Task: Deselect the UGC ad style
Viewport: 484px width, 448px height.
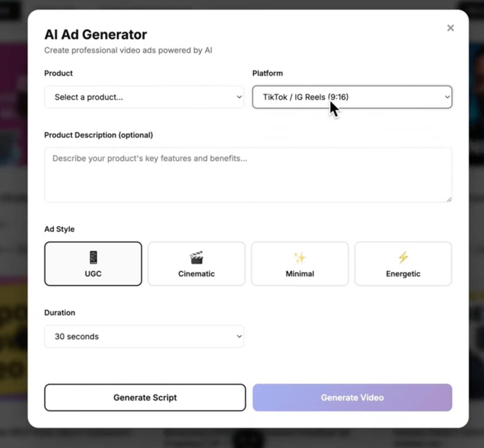Action: point(93,264)
